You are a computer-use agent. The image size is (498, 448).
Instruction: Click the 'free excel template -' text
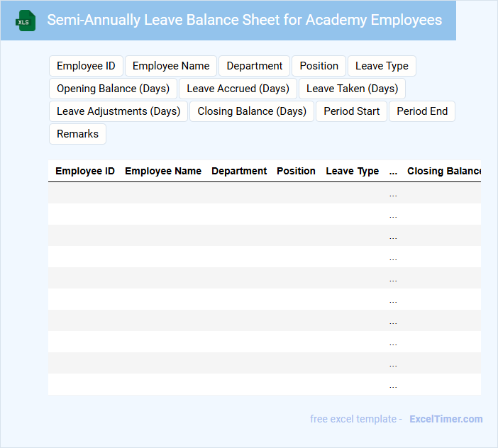pos(356,419)
